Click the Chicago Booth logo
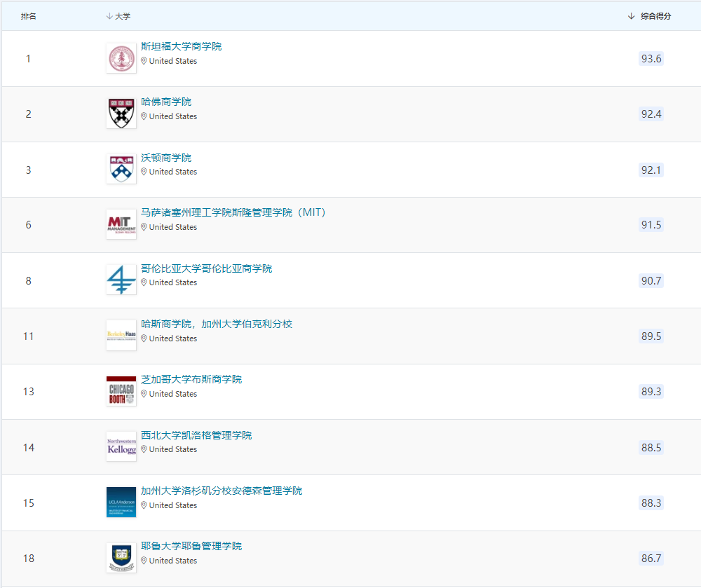The width and height of the screenshot is (701, 588). pos(121,390)
